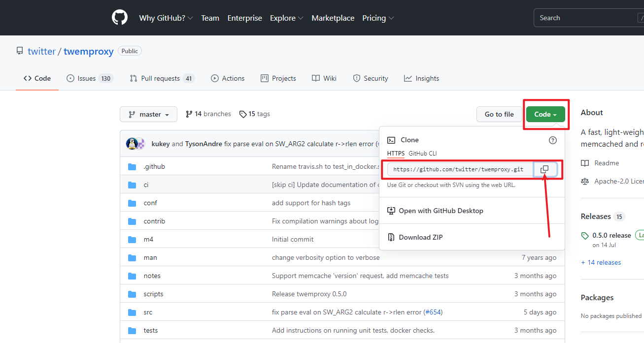The width and height of the screenshot is (644, 343).
Task: Click the Download ZIP file icon
Action: (391, 237)
